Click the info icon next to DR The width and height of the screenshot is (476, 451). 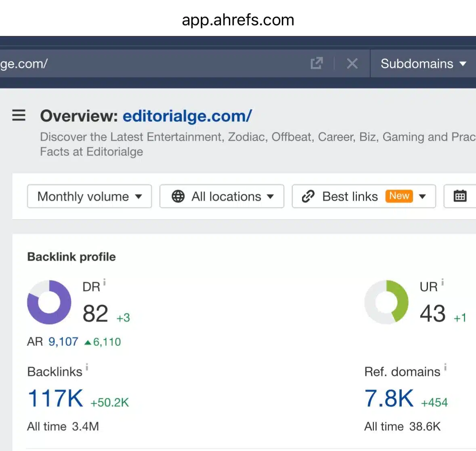(x=105, y=282)
